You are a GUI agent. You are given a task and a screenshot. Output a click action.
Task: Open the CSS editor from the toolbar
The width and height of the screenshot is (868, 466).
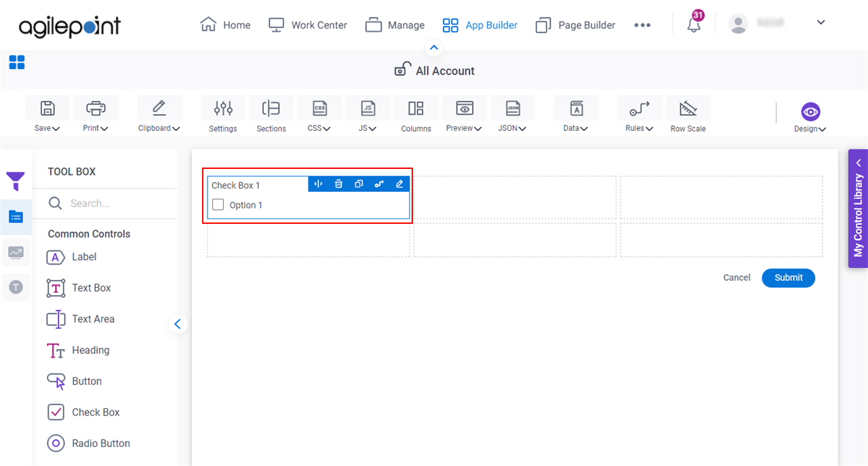(319, 114)
